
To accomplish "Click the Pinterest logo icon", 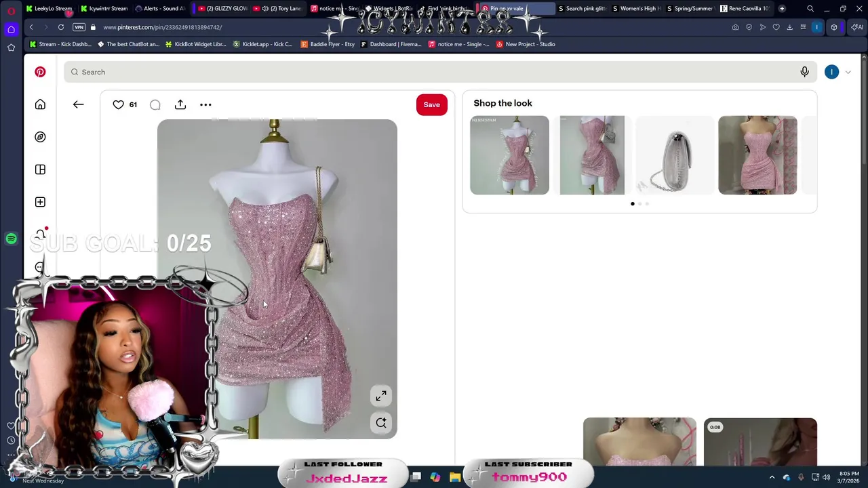I will [40, 72].
